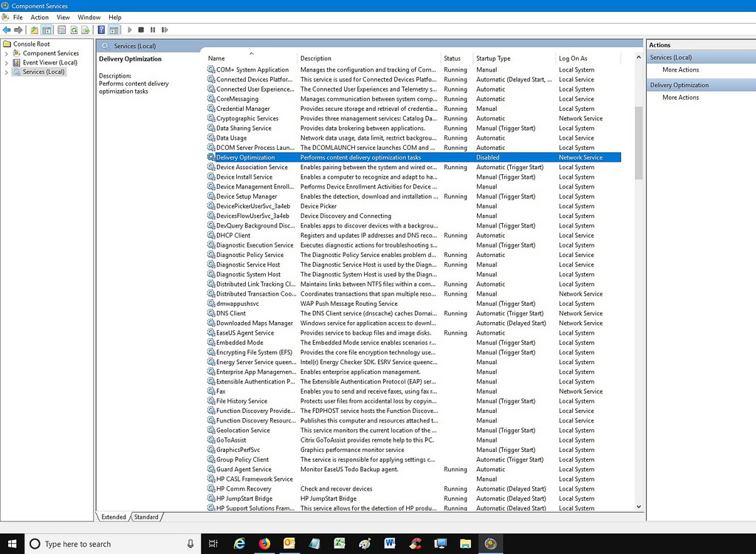Open the View menu
Image resolution: width=756 pixels, height=554 pixels.
pos(63,17)
